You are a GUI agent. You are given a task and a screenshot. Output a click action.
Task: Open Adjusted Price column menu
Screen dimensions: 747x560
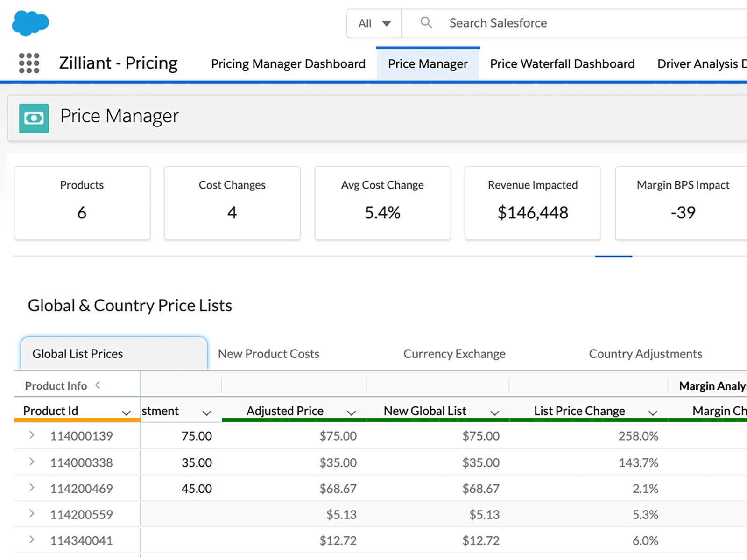pyautogui.click(x=352, y=413)
